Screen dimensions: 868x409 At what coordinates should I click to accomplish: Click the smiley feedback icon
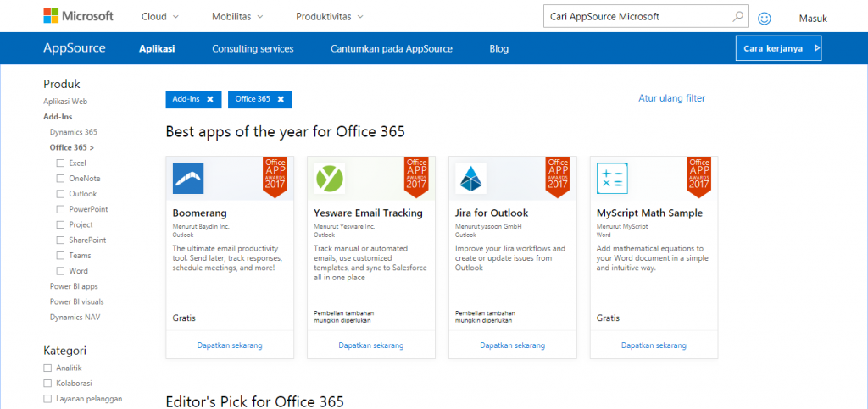764,18
